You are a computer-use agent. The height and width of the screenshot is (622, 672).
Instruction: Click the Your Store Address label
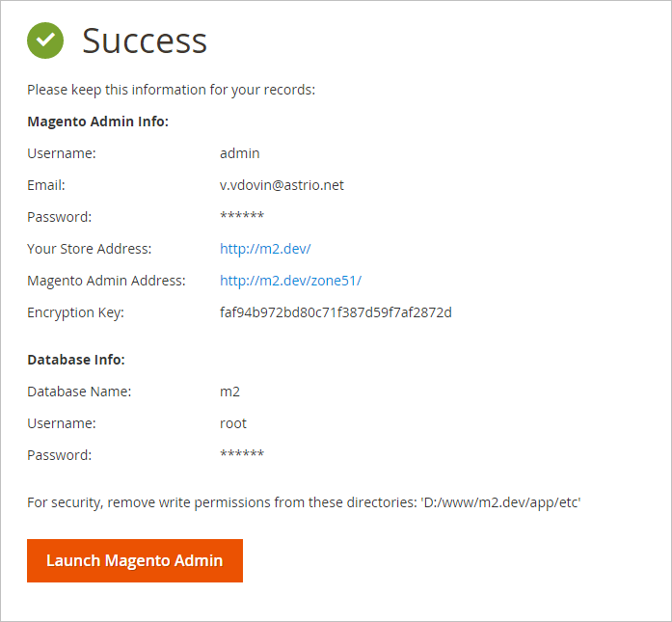(89, 249)
